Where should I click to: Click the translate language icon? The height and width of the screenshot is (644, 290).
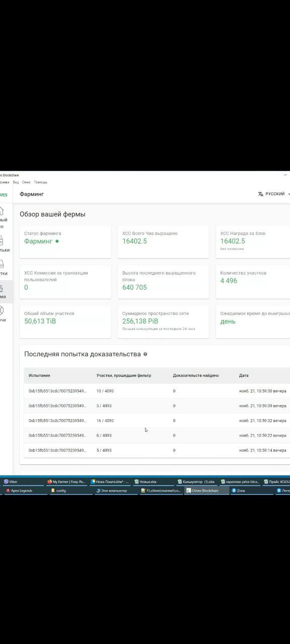click(260, 194)
